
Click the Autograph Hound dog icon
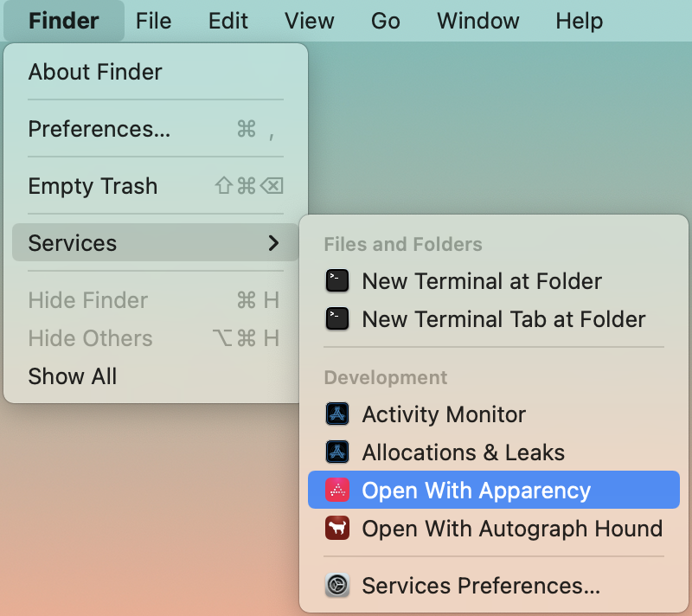[x=336, y=528]
